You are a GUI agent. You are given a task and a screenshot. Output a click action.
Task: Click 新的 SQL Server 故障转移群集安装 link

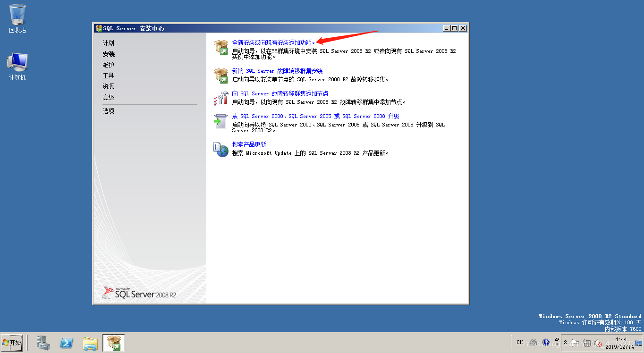pos(277,71)
